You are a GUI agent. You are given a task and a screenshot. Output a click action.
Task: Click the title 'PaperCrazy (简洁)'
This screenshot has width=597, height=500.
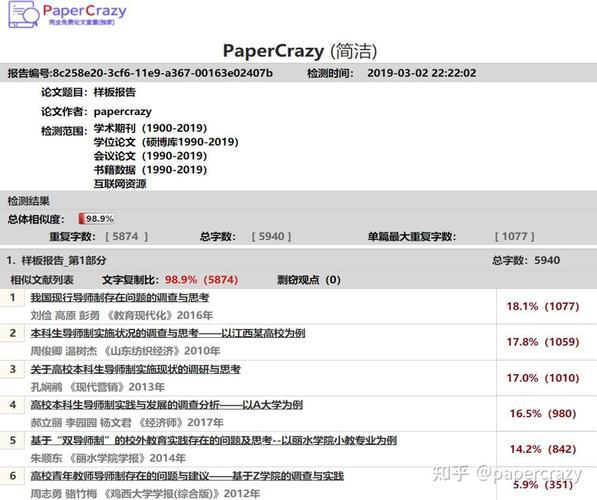coord(300,51)
